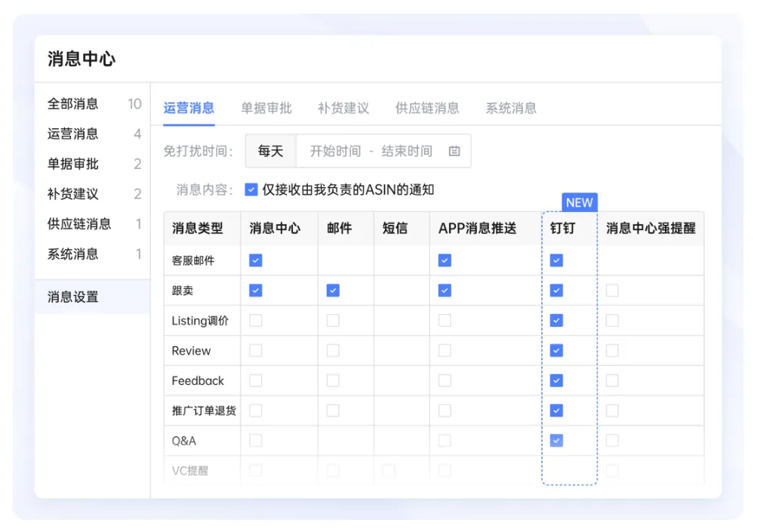Uncheck 跟卖 邮件 checkbox
757x532 pixels.
click(333, 291)
